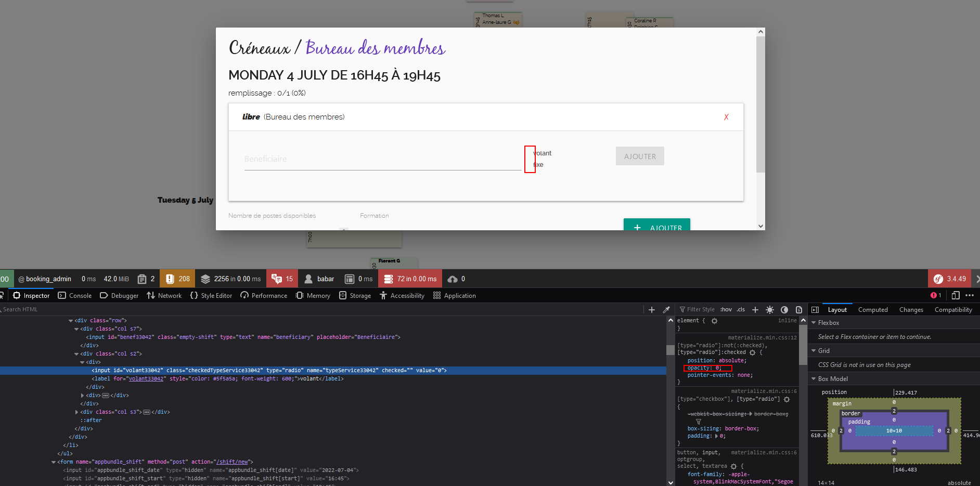Click the volant33042 label-for link
The height and width of the screenshot is (486, 980).
[146, 379]
